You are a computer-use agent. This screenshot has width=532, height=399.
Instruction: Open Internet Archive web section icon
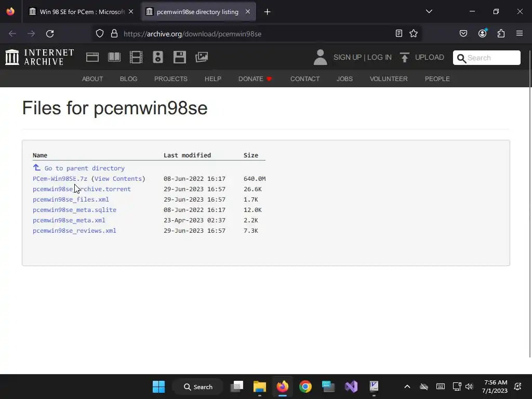coord(92,57)
